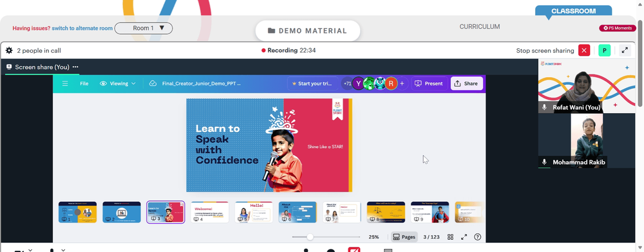Switch to the CURRICULUM tab
This screenshot has width=644, height=252.
[480, 26]
